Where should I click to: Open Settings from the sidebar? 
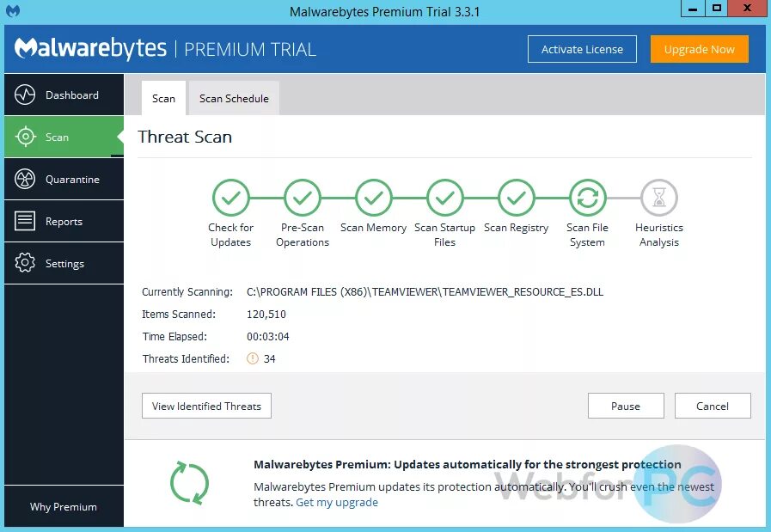64,263
